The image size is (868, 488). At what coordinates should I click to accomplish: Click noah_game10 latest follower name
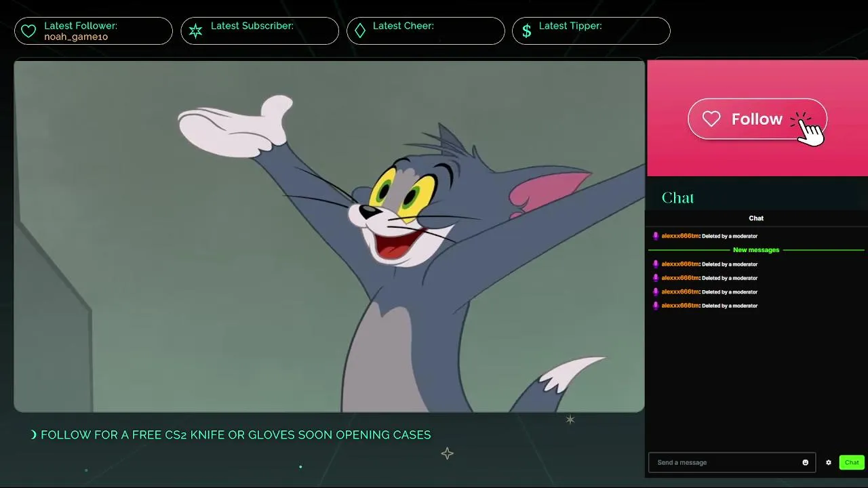point(76,37)
